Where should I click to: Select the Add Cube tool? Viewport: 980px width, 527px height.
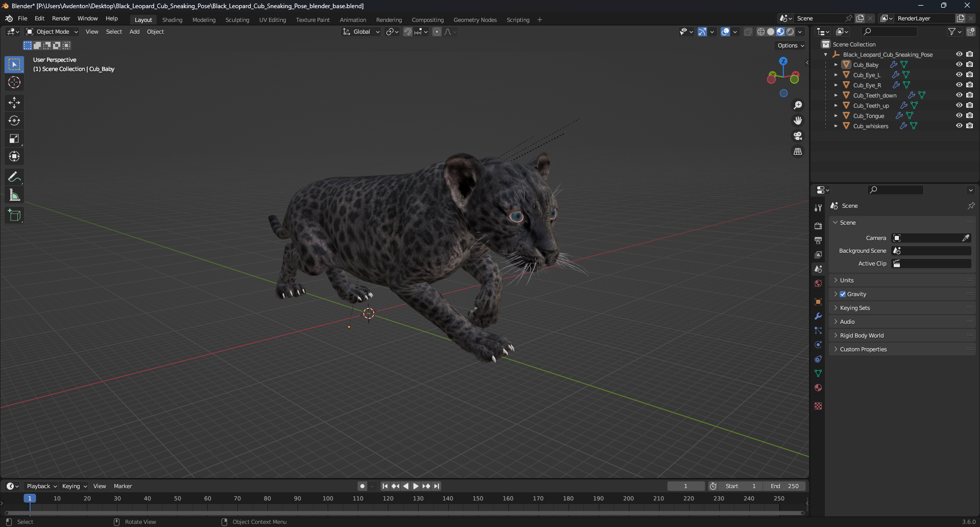(x=14, y=215)
